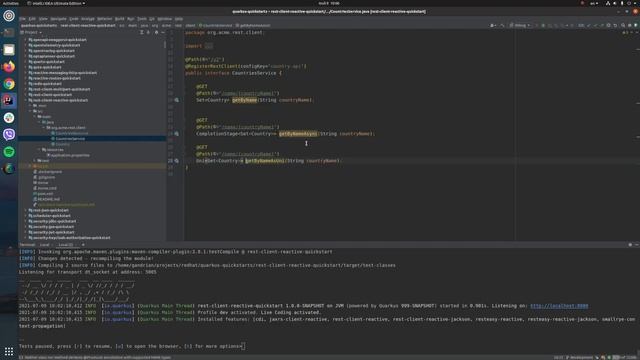Open the Build menu

pos(120,19)
